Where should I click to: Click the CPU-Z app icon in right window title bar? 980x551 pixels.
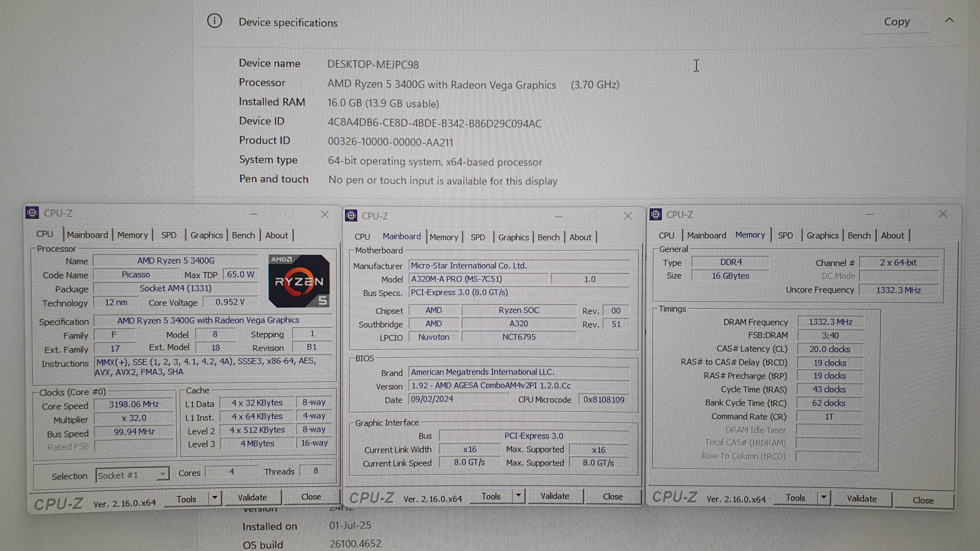[656, 214]
